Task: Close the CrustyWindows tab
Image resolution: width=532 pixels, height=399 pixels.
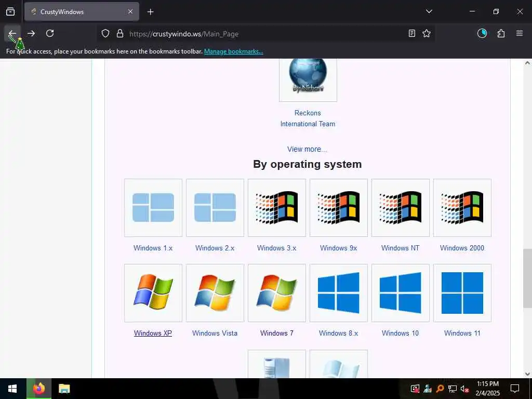Action: [130, 12]
